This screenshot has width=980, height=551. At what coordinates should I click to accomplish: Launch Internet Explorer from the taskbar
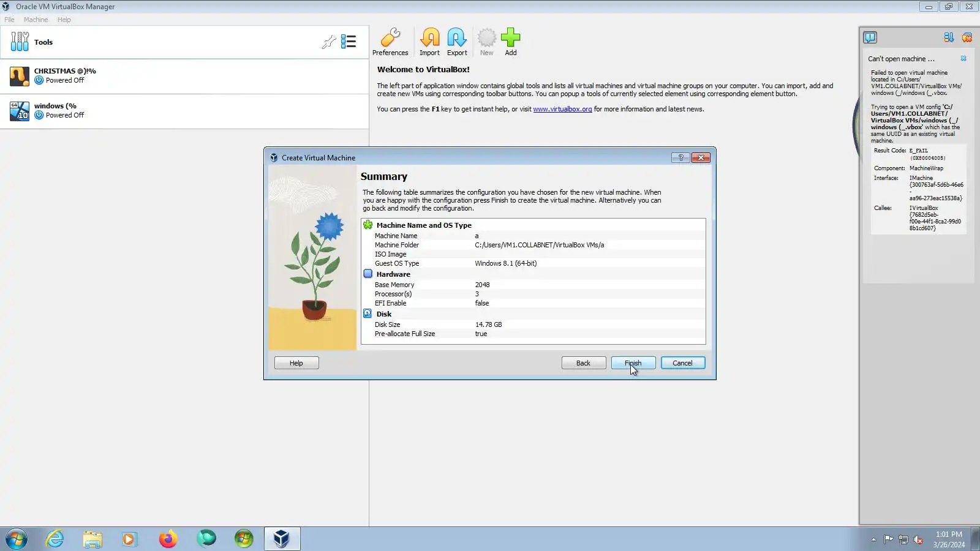pyautogui.click(x=55, y=539)
